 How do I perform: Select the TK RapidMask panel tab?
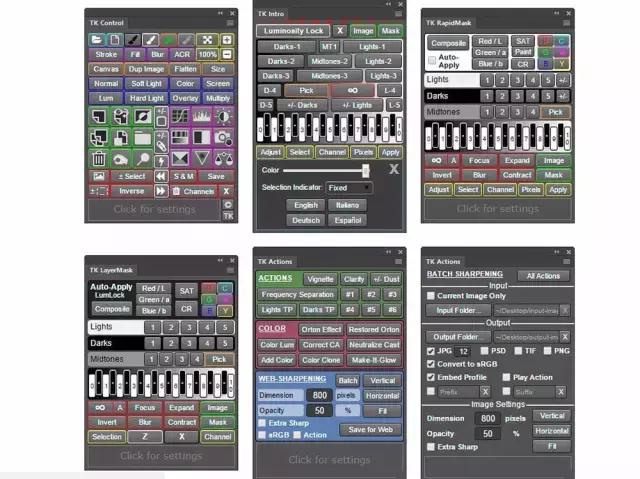tap(449, 23)
